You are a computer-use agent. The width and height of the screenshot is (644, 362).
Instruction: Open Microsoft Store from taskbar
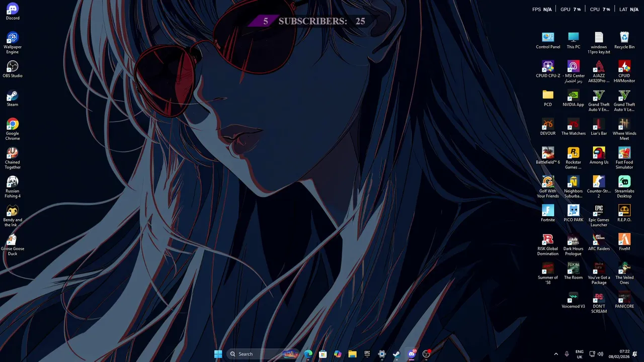(323, 354)
